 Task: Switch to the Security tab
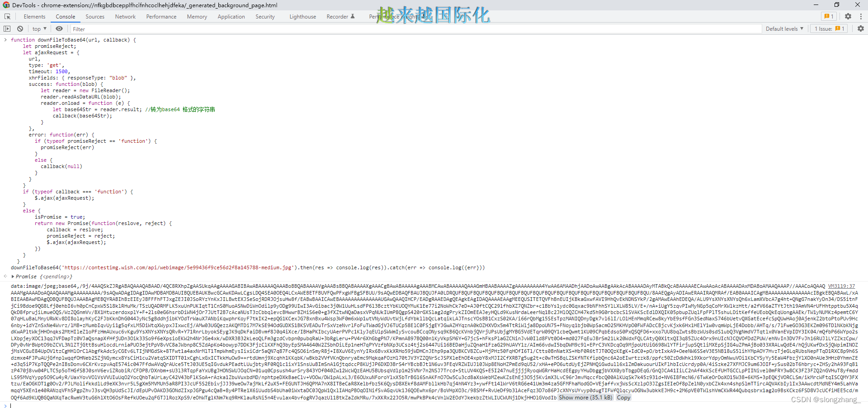(265, 16)
